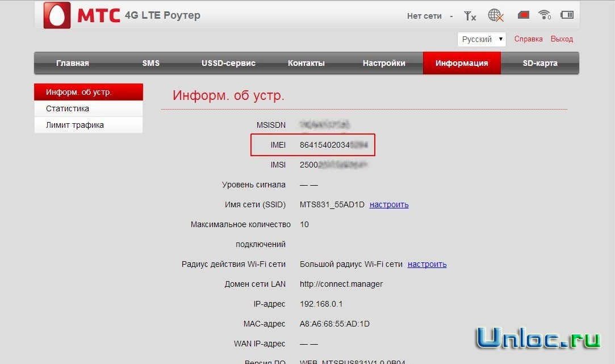Click настроить link for Wi-Fi radius
Screen dimensions: 615x364
[x=427, y=265]
